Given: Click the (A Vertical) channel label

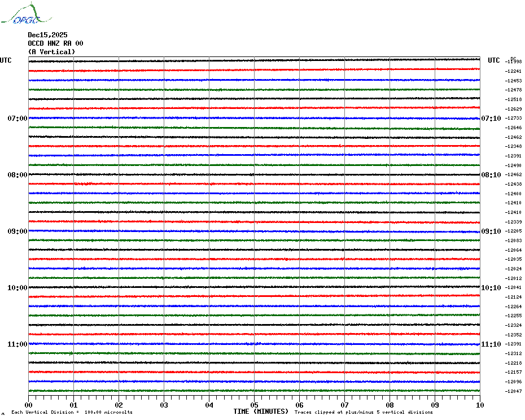Looking at the screenshot, I should pyautogui.click(x=51, y=52).
